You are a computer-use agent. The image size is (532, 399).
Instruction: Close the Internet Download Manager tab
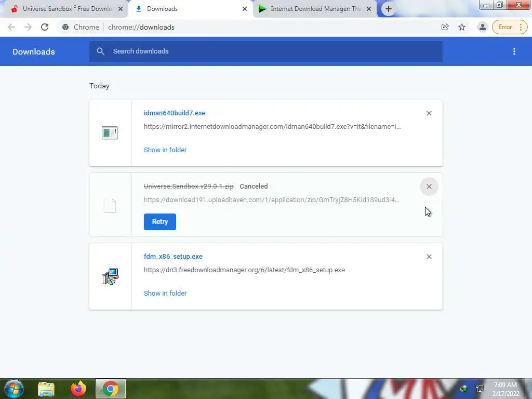pos(369,9)
